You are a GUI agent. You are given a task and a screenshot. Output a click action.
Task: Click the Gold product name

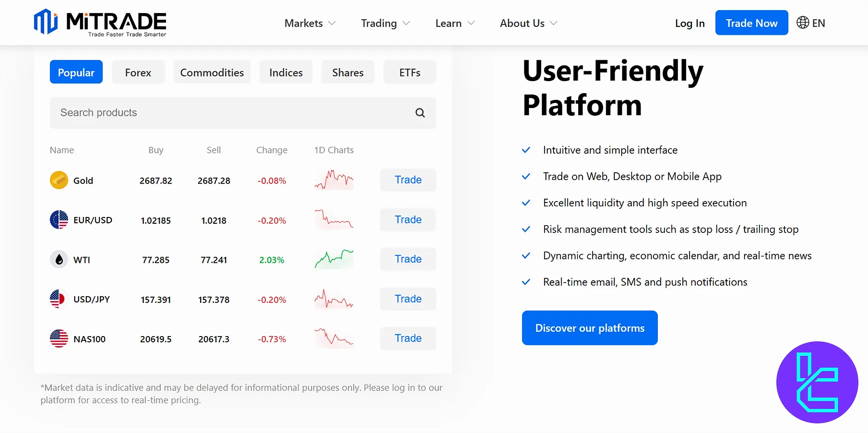click(83, 180)
